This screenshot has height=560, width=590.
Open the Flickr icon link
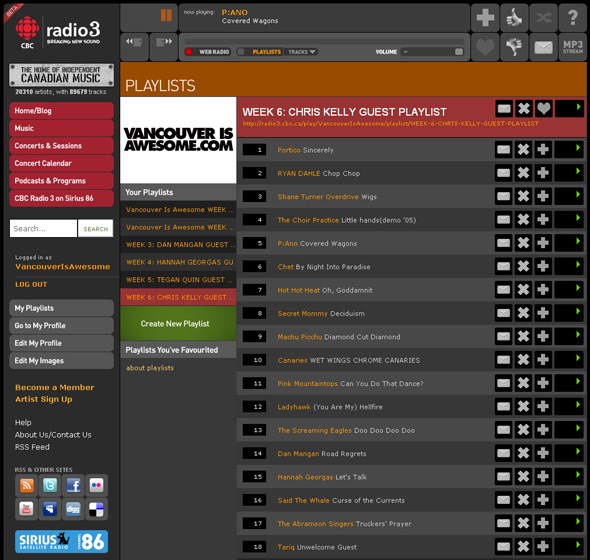point(97,485)
